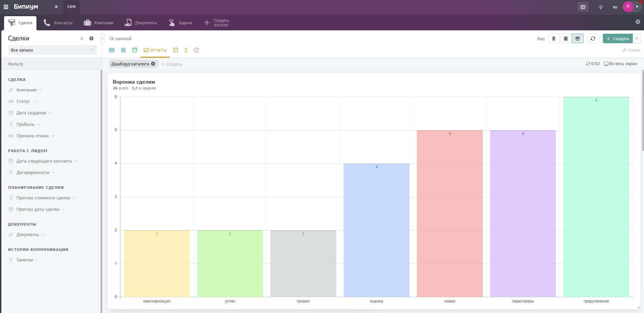Viewport: 644px width, 313px height.
Task: Switch view to tablet layout
Action: tap(566, 39)
